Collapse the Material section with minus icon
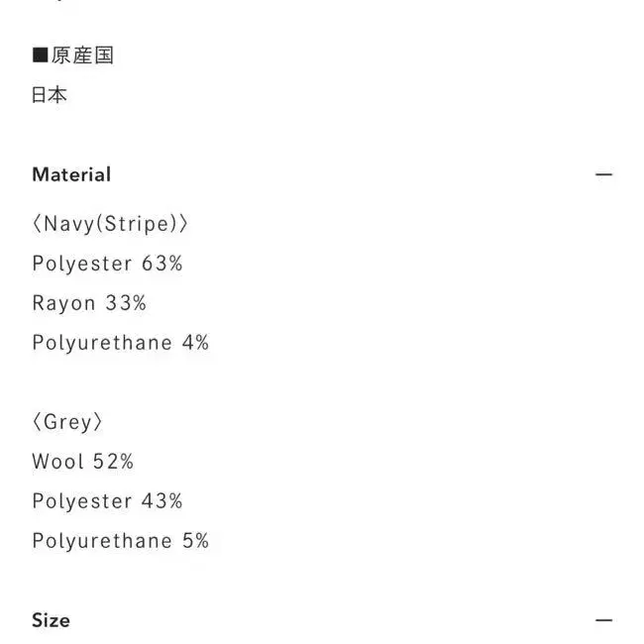Screen dimensions: 644x644 (x=603, y=174)
